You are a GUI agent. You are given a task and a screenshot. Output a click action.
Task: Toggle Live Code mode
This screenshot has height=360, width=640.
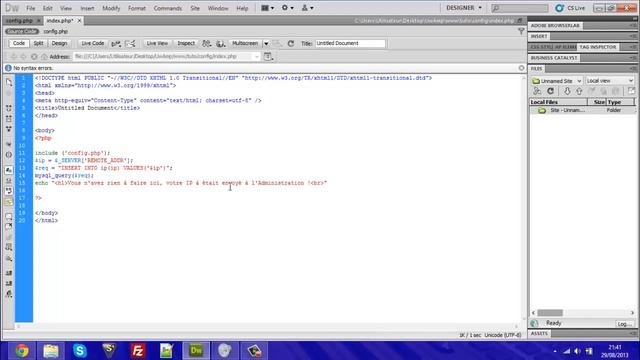93,43
